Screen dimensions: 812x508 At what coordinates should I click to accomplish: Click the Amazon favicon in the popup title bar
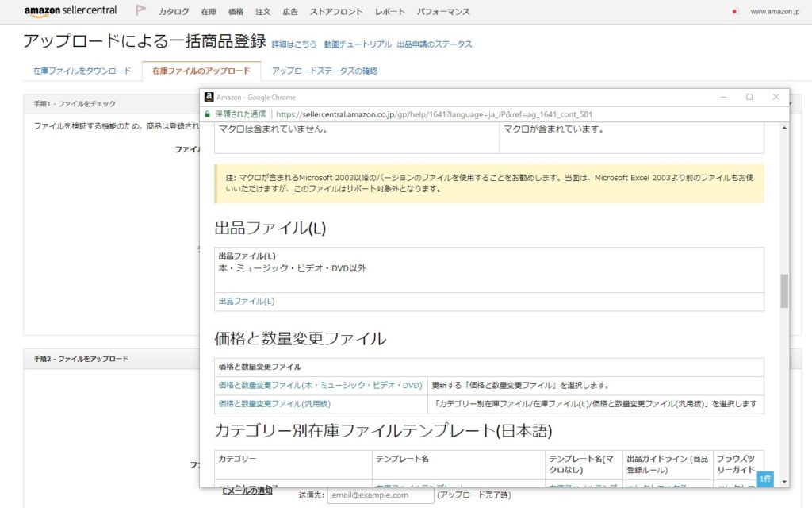coord(209,97)
